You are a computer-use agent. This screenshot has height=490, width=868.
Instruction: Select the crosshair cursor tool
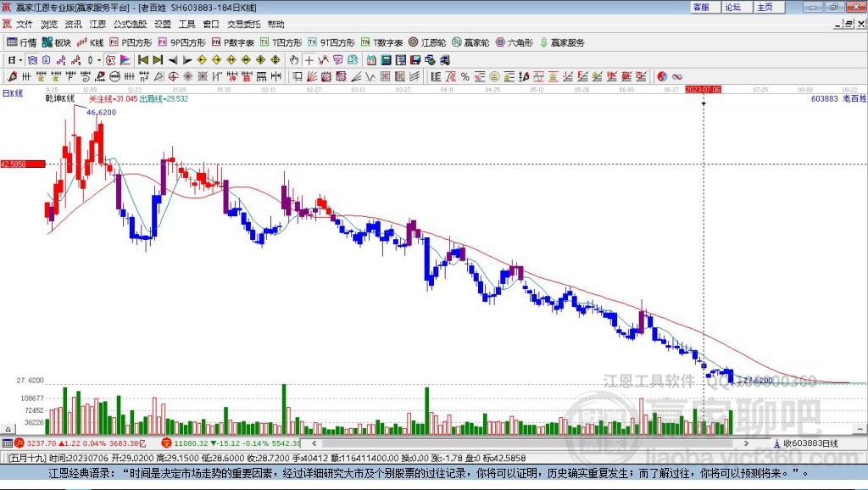point(309,60)
